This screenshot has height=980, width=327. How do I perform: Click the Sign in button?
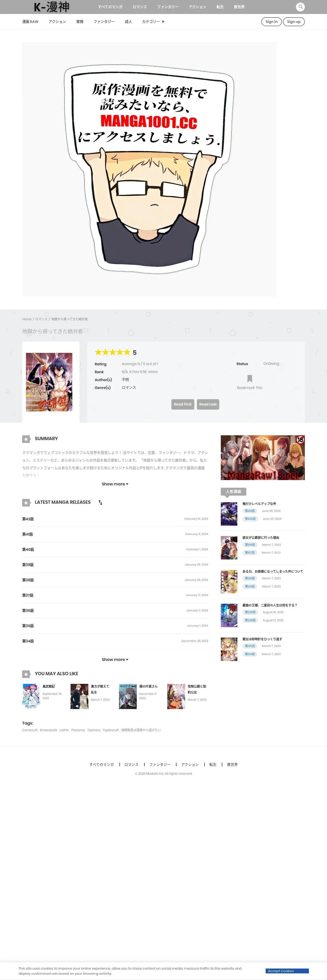click(x=271, y=22)
